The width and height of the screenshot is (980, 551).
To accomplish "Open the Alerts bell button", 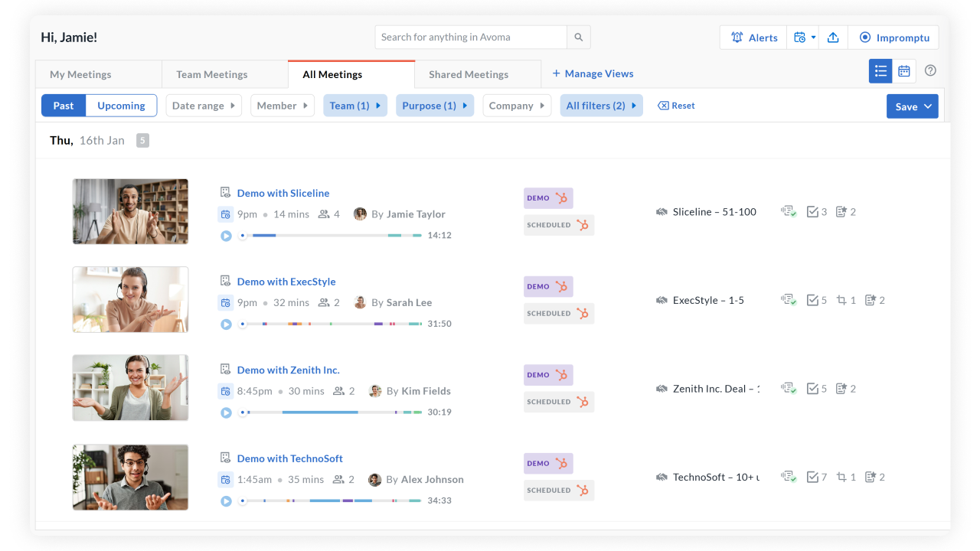I will coord(753,37).
